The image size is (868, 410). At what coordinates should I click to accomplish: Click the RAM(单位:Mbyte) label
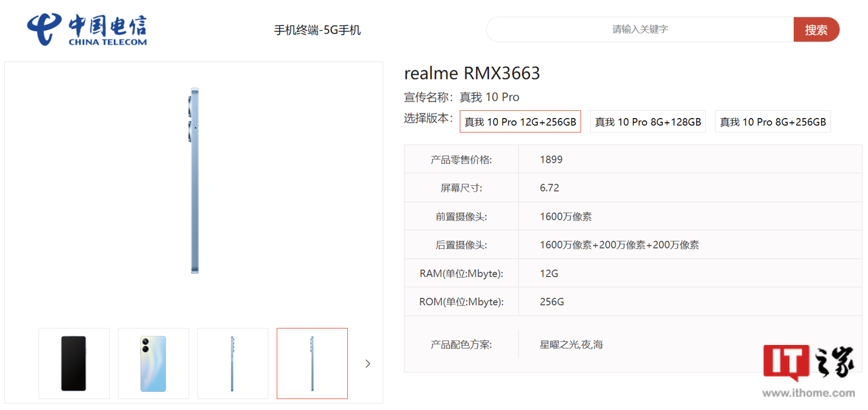coord(461,273)
